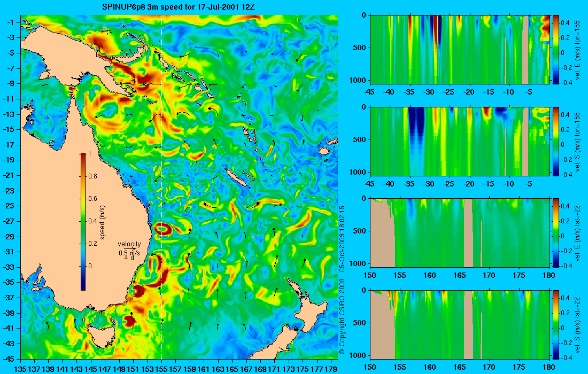Click longitude tick "167" on the map axis
Screen dimensions: 588x374
246,369
